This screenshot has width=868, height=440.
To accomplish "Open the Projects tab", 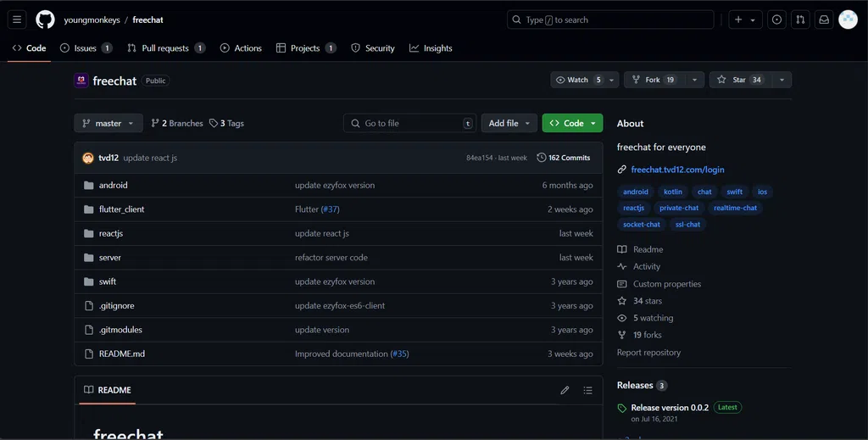I will (x=306, y=48).
